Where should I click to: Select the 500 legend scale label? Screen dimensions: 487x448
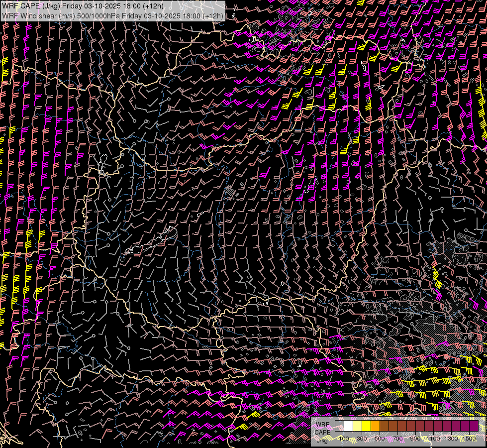click(380, 439)
